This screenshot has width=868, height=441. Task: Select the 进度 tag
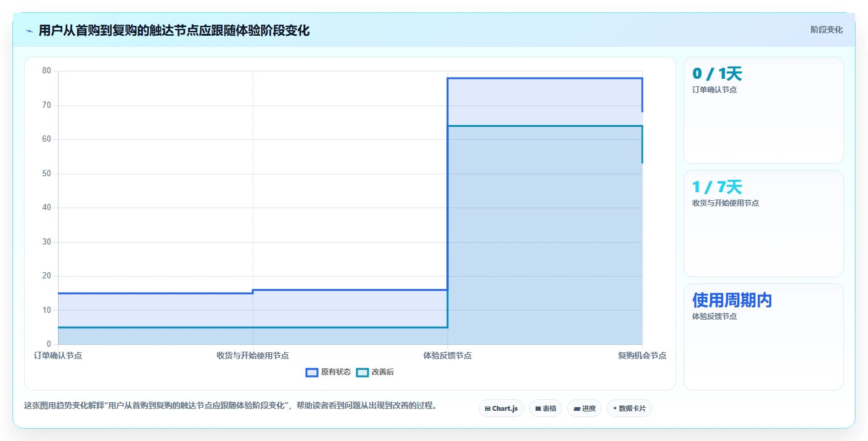tap(584, 408)
